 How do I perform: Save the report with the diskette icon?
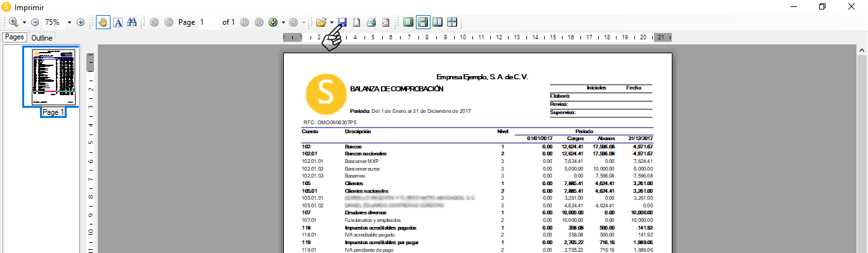(x=342, y=22)
